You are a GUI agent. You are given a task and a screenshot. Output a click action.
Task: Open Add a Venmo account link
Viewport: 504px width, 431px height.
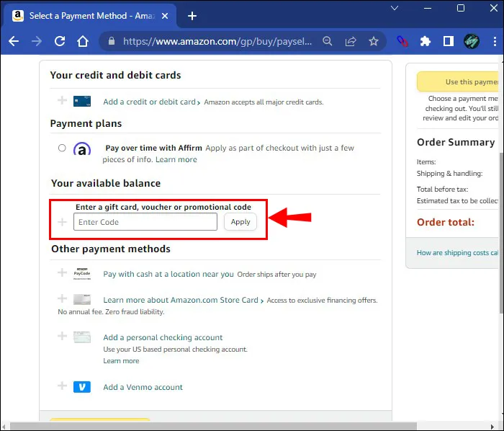143,387
